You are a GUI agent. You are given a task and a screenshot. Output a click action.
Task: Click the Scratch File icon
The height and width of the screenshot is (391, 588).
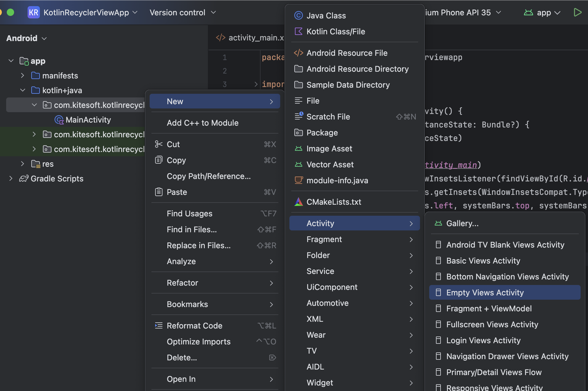pyautogui.click(x=298, y=117)
